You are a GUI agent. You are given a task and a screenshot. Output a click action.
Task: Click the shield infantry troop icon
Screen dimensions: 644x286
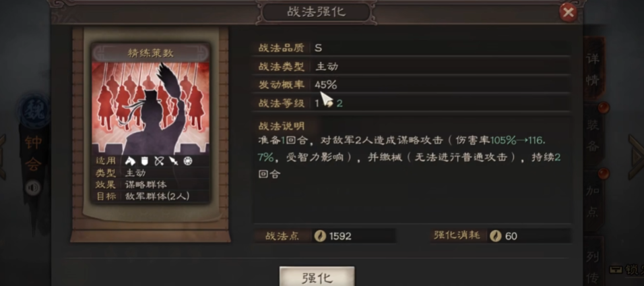[x=145, y=161]
